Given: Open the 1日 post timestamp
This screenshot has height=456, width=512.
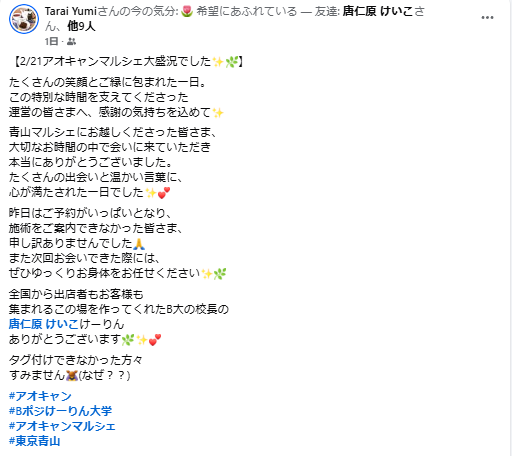Looking at the screenshot, I should point(51,41).
